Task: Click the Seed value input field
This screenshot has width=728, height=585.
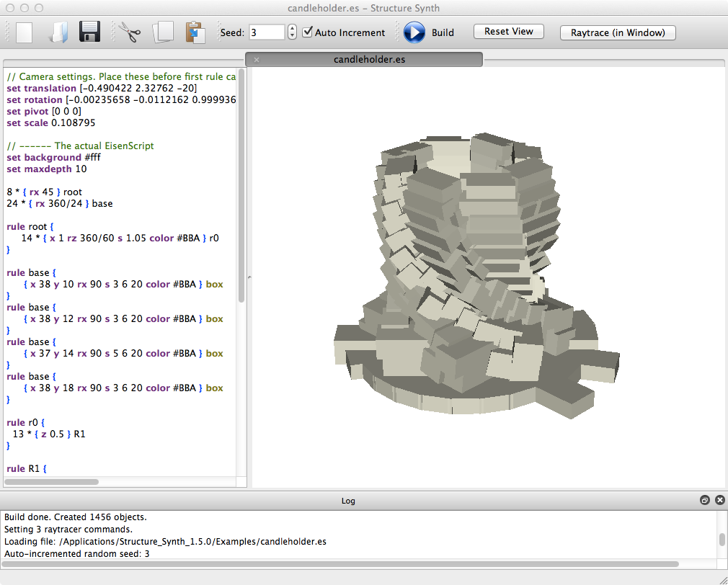Action: tap(267, 32)
